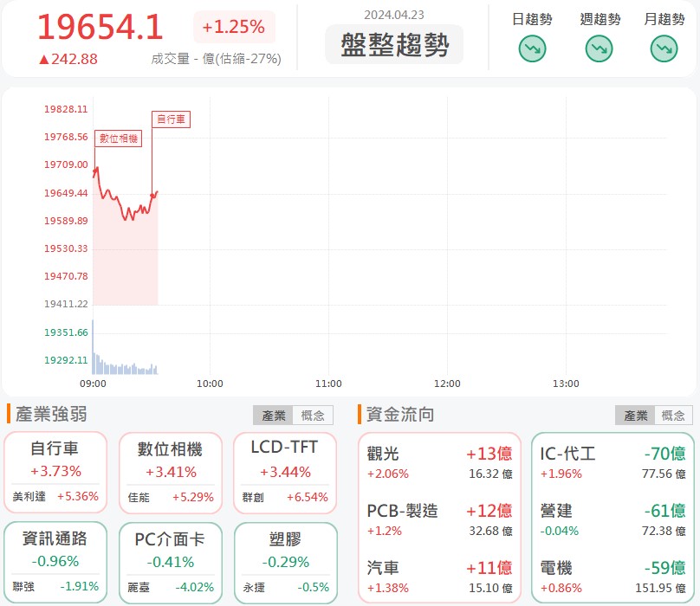
Task: Open the 週趨勢 weekly trend chart icon
Action: click(x=598, y=48)
